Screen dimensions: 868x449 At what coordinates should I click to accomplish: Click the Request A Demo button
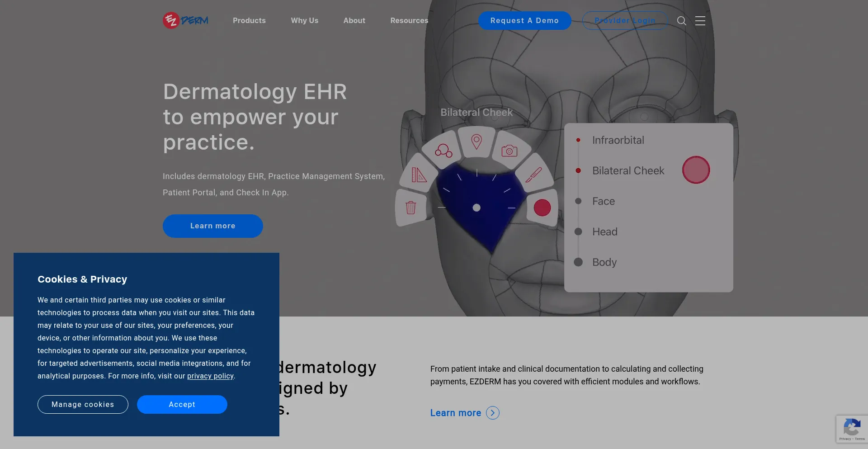(x=524, y=21)
